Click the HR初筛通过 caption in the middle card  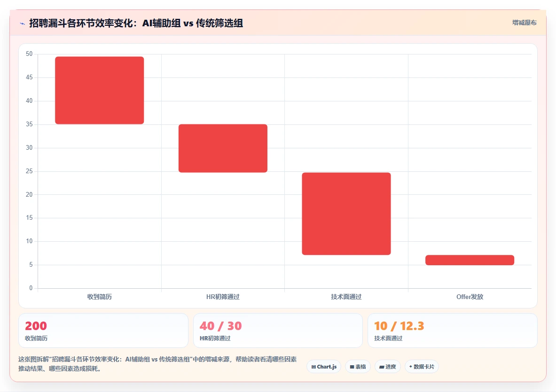click(215, 338)
